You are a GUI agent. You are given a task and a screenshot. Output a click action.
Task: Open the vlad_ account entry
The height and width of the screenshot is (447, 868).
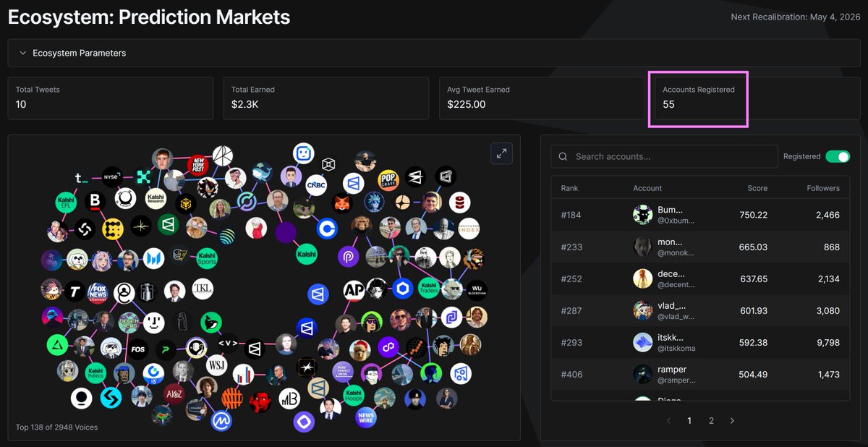(x=700, y=310)
